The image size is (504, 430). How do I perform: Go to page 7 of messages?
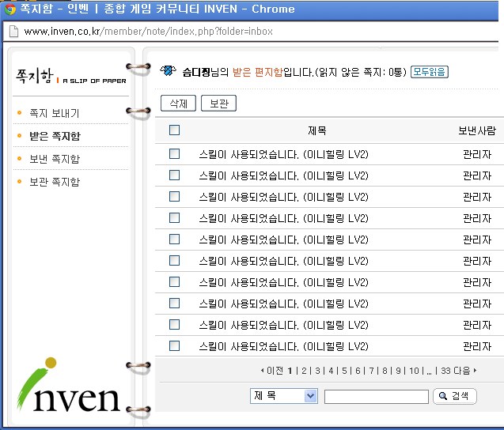tap(372, 371)
